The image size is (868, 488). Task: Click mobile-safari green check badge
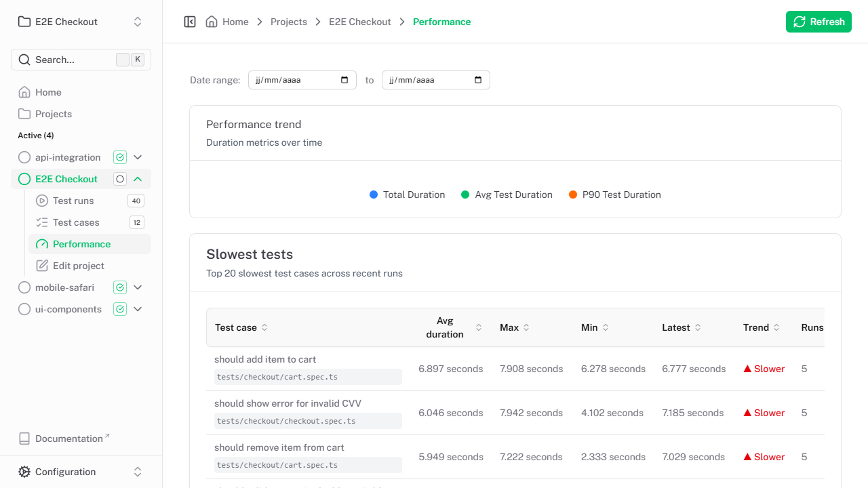[x=120, y=287]
